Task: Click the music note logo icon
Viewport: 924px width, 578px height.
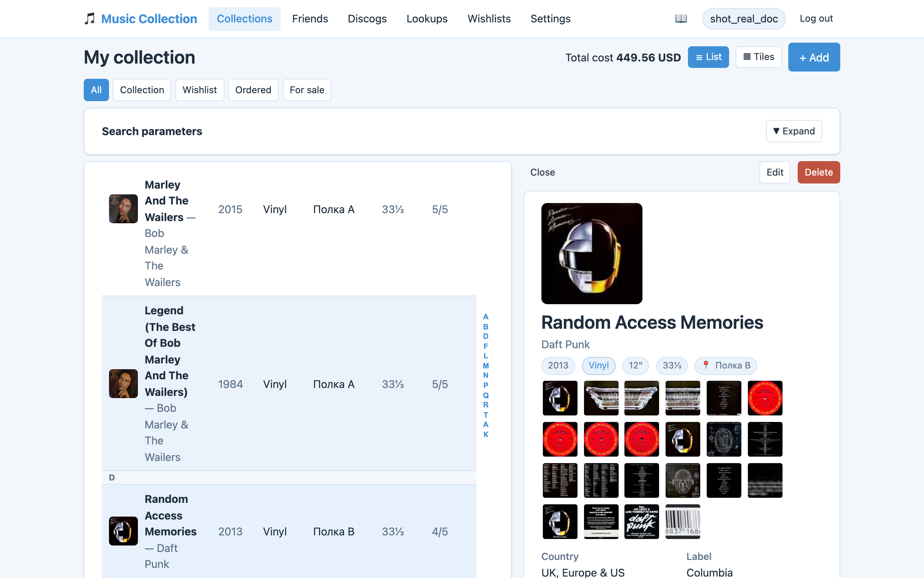Action: coord(90,19)
